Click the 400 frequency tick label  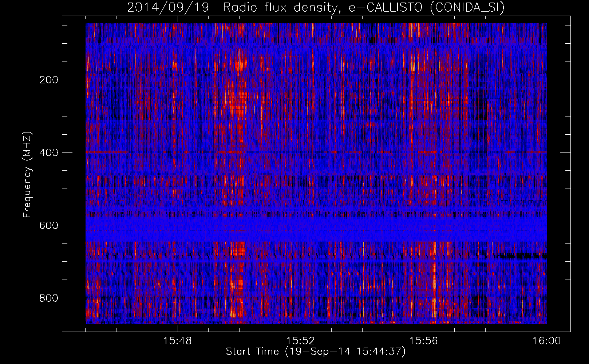48,153
